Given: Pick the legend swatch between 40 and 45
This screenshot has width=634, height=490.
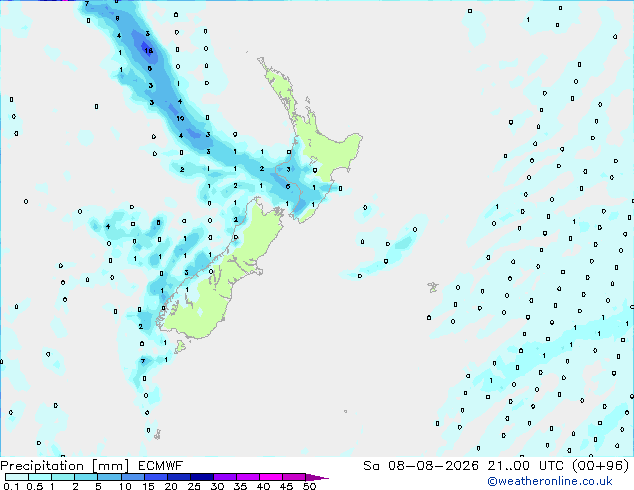Looking at the screenshot, I should [271, 477].
